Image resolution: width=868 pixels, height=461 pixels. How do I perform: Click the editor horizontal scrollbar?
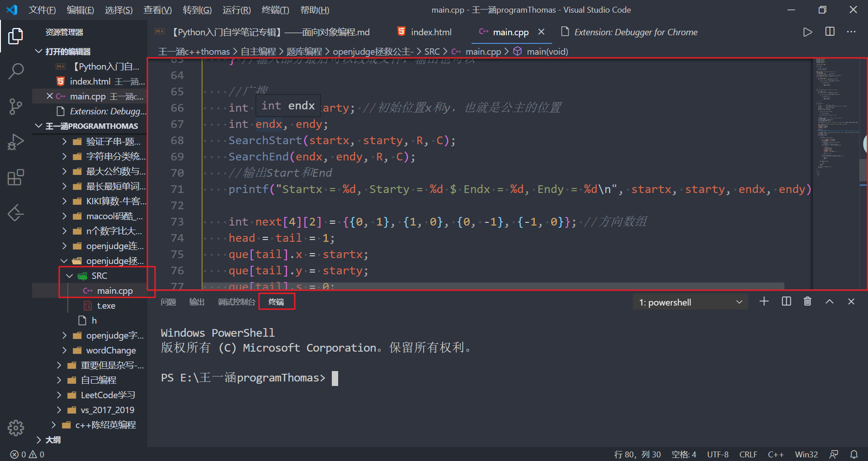coord(493,286)
